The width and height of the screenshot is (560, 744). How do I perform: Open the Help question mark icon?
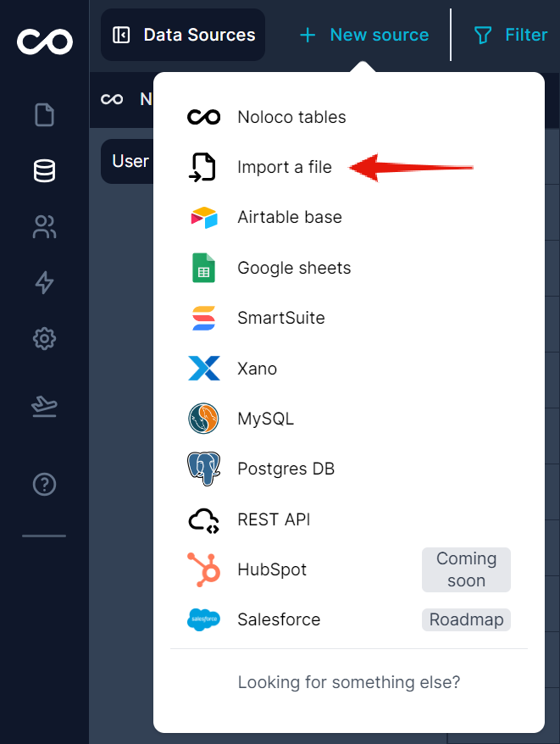(x=44, y=485)
